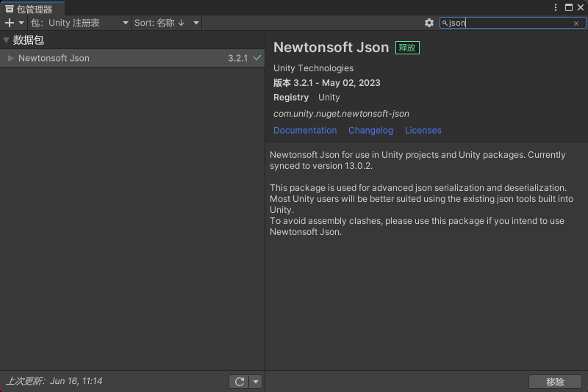The image size is (588, 392).
Task: Open the add package dropdown arrow
Action: click(21, 23)
